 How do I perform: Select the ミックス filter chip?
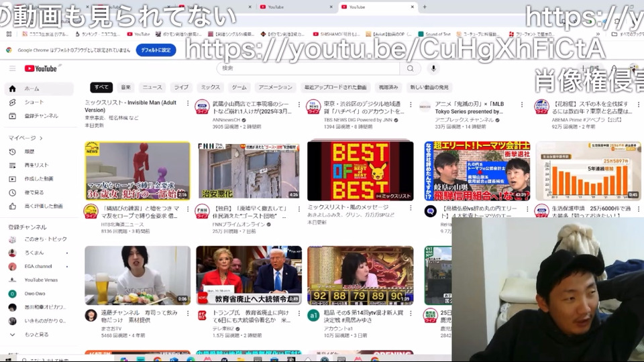click(210, 87)
